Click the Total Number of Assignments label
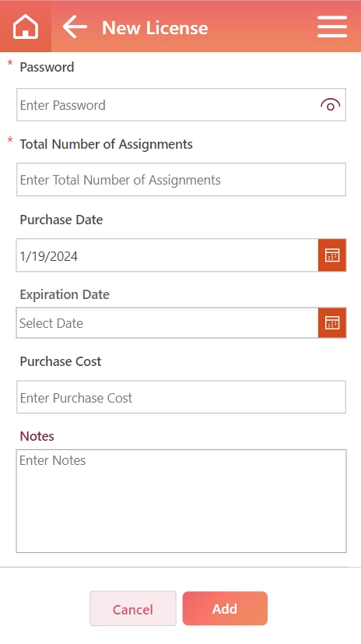 click(x=107, y=144)
